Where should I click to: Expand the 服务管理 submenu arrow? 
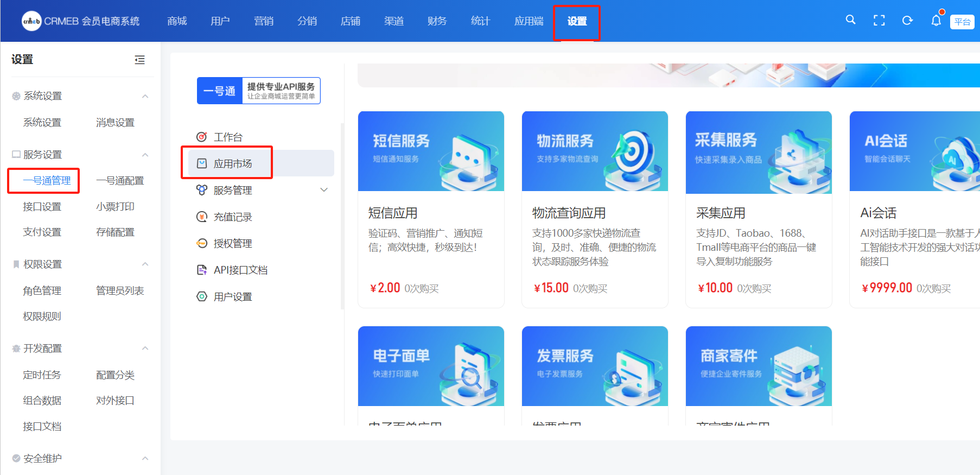(324, 190)
